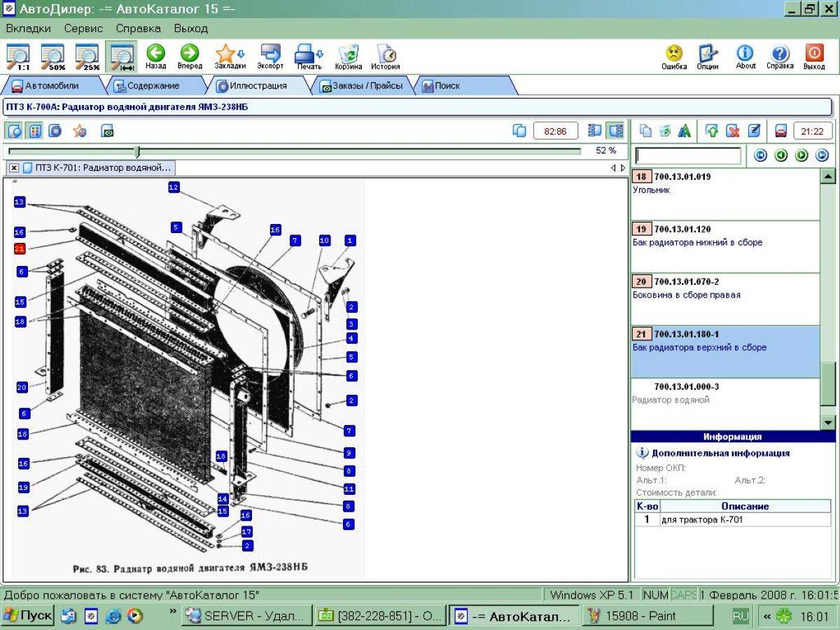The image size is (840, 630).
Task: Click the parts list scrollbar down arrow
Action: (x=828, y=422)
